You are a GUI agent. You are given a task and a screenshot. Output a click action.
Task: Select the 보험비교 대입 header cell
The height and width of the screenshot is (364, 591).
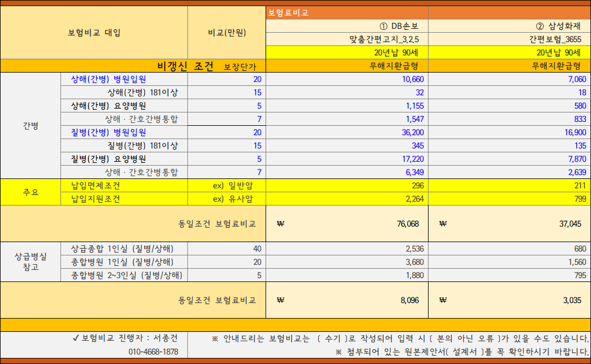pos(94,30)
